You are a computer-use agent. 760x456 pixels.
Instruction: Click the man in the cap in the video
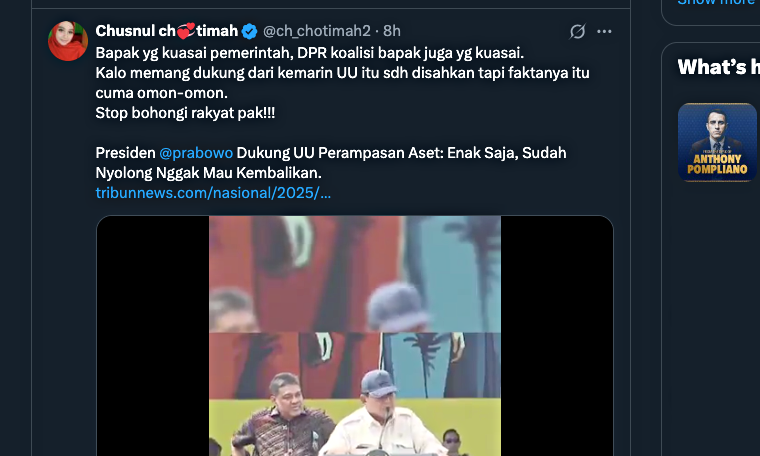(x=383, y=412)
